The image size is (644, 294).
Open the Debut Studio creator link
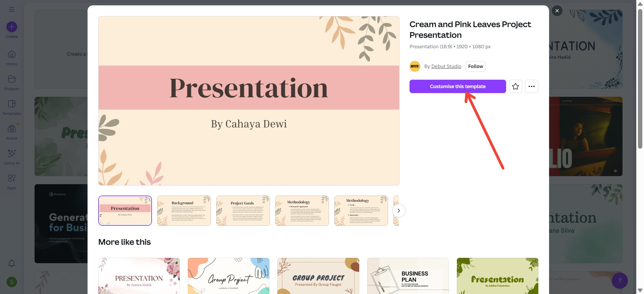[446, 66]
